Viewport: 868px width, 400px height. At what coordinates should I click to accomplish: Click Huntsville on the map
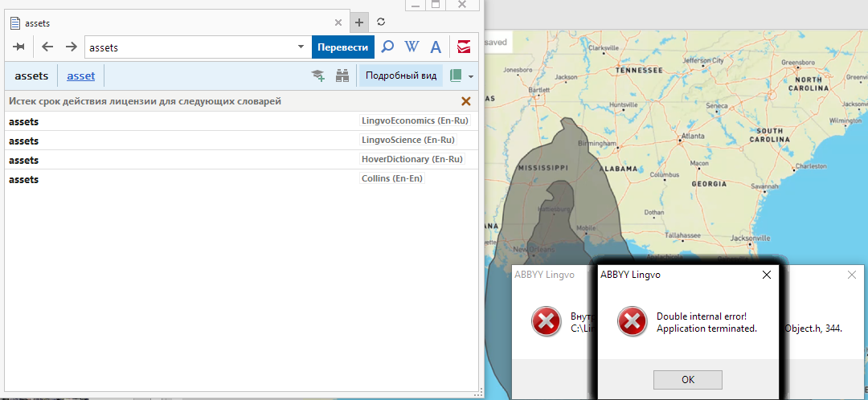click(x=624, y=104)
